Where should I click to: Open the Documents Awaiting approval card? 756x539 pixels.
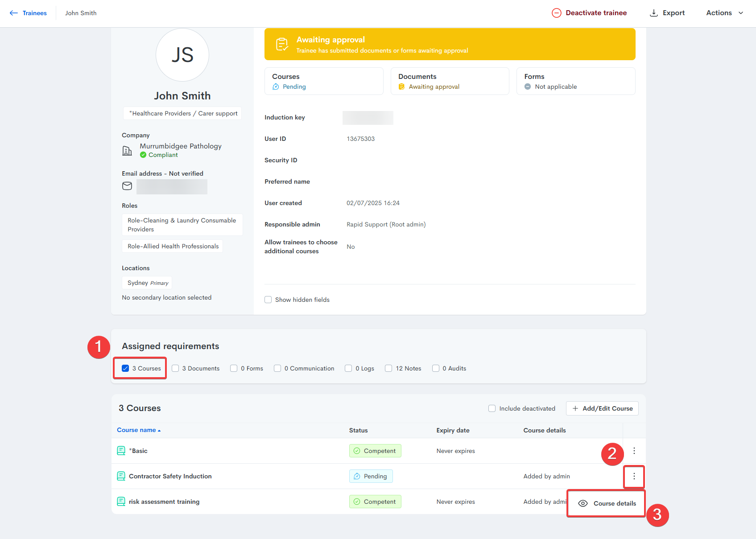pos(450,81)
